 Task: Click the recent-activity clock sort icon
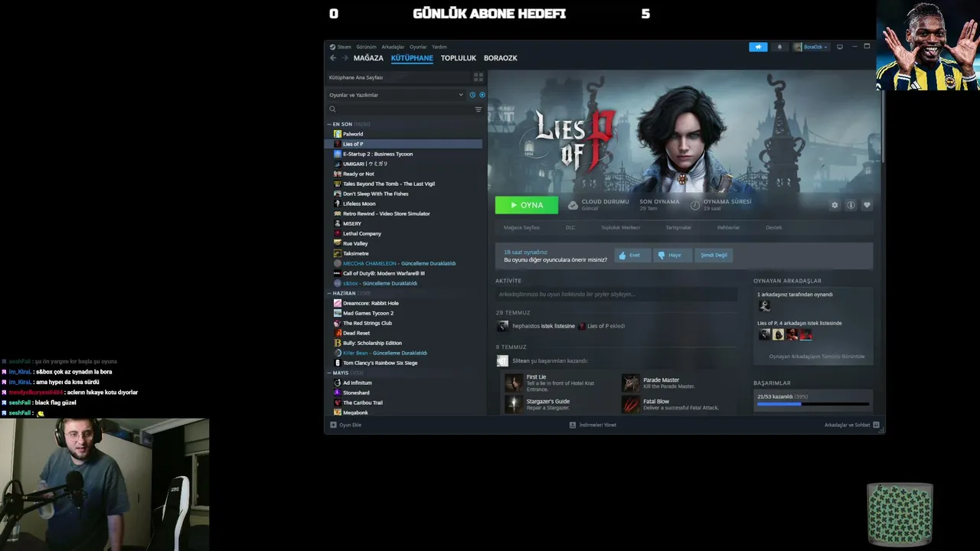[472, 95]
